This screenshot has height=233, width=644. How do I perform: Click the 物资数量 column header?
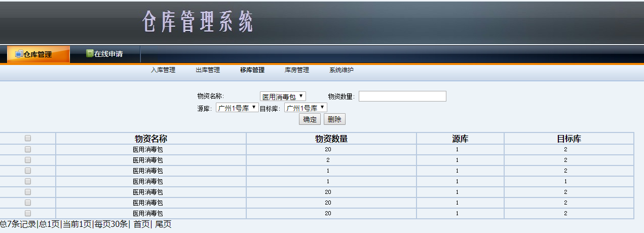tap(331, 139)
